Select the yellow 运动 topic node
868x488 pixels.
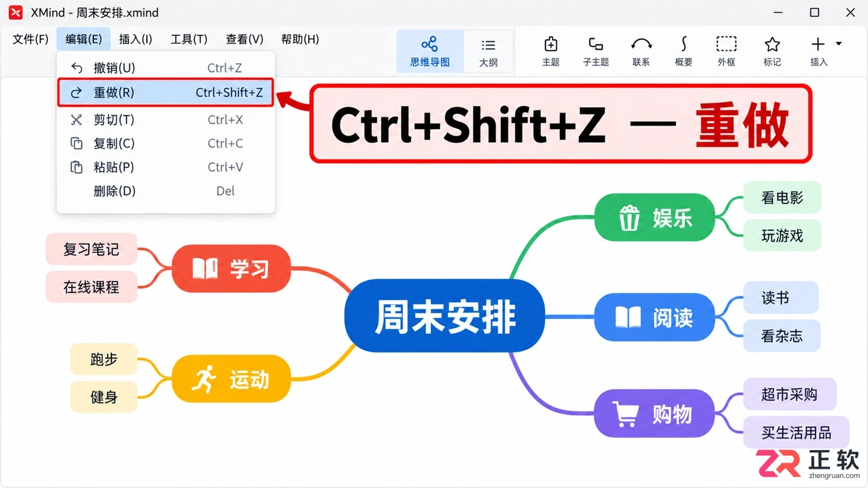point(231,380)
